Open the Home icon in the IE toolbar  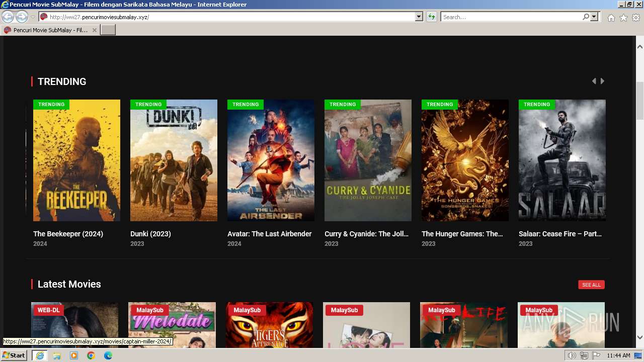pos(611,18)
